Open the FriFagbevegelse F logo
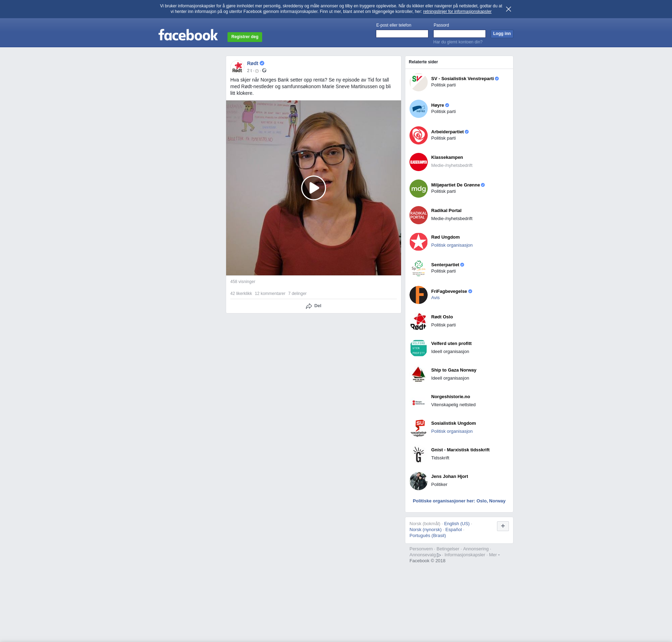The width and height of the screenshot is (672, 642). coord(419,295)
